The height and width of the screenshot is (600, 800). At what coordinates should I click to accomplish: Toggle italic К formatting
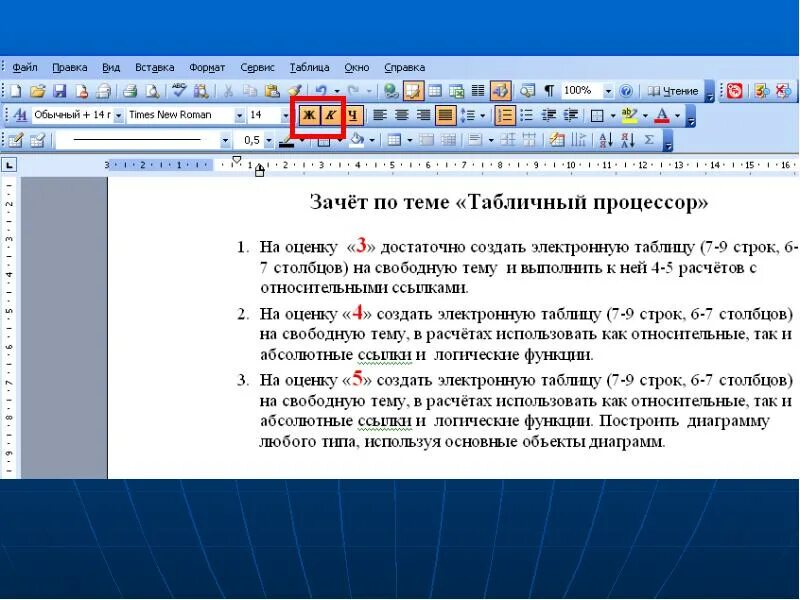[330, 116]
